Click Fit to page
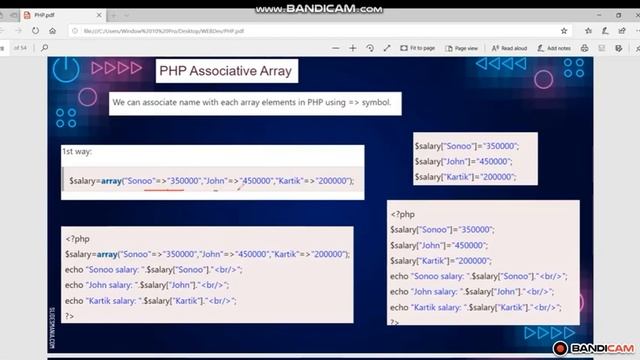Screen dimensions: 640x360 point(418,48)
